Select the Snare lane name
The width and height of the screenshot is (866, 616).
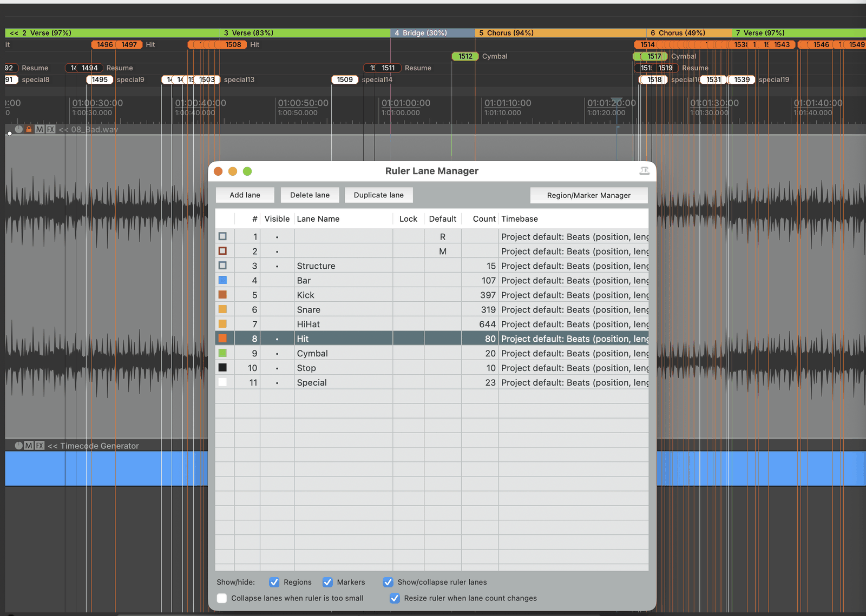309,310
